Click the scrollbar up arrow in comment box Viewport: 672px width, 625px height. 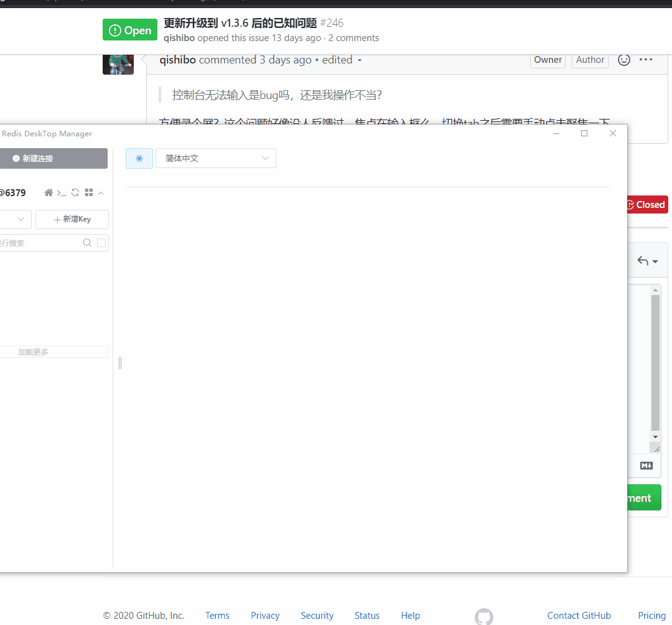pos(655,290)
